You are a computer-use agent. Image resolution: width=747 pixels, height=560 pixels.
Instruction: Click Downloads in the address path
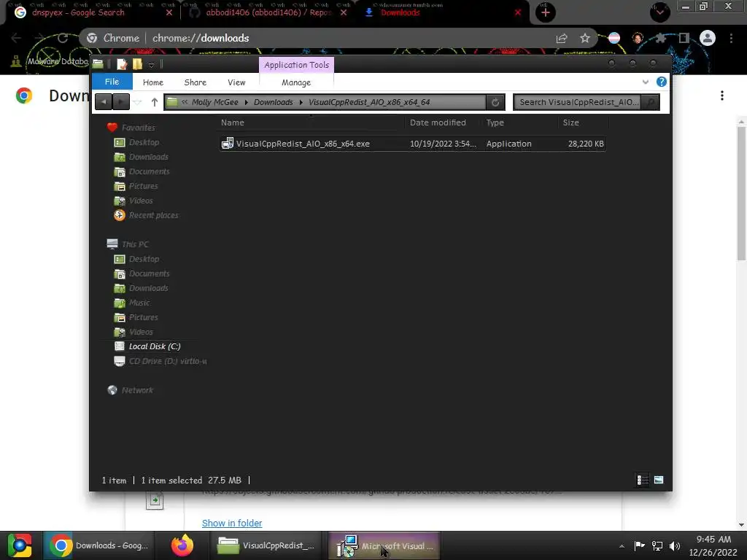point(273,102)
